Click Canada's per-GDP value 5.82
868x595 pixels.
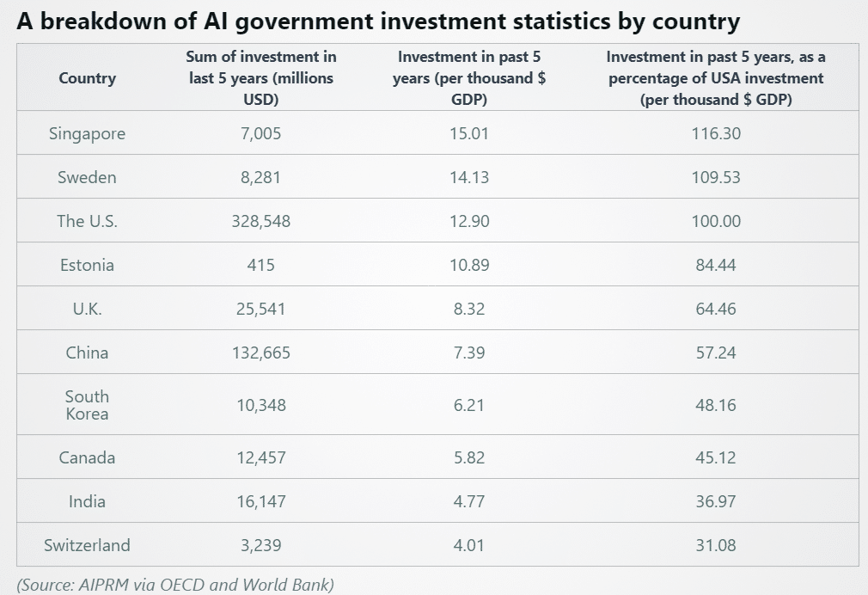tap(469, 457)
